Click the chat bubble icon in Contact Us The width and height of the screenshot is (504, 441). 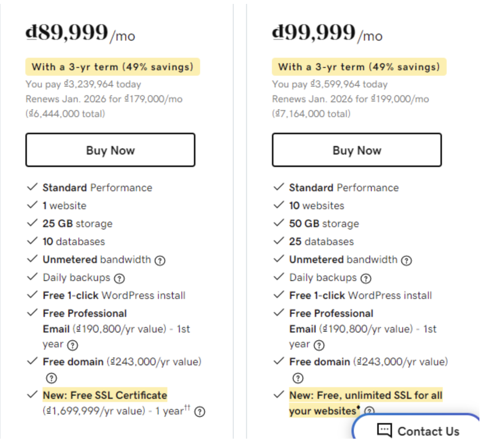(384, 430)
